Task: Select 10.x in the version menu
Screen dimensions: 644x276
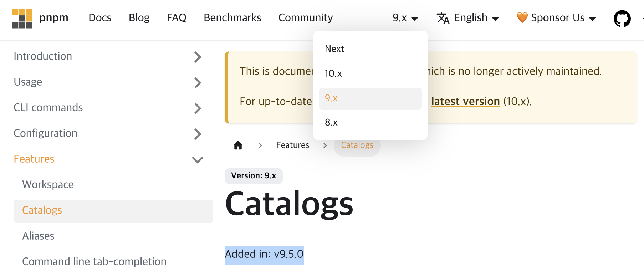Action: click(x=370, y=73)
